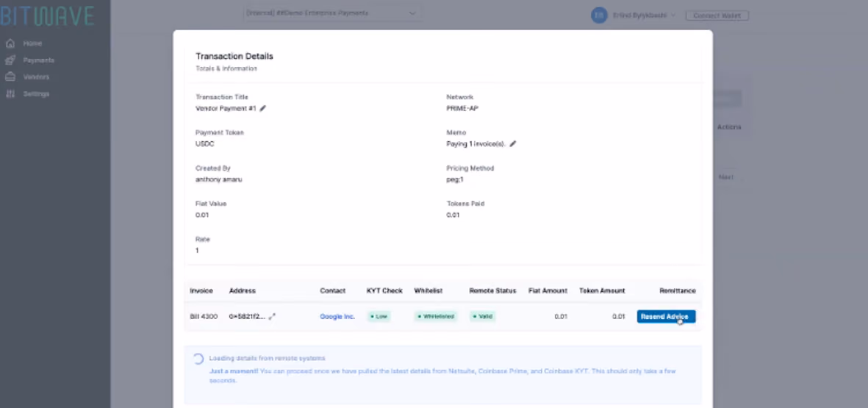The height and width of the screenshot is (408, 868).
Task: Click the Bill 4300 invoice cell
Action: coord(204,317)
